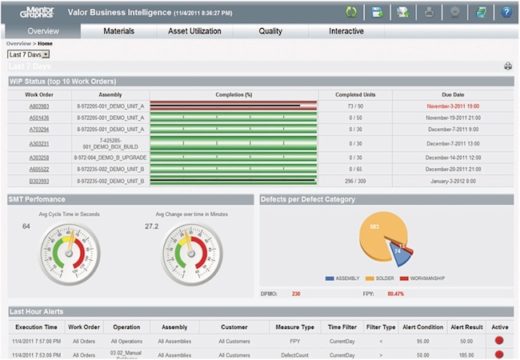
Task: Click the green refresh arrows icon
Action: click(x=351, y=12)
